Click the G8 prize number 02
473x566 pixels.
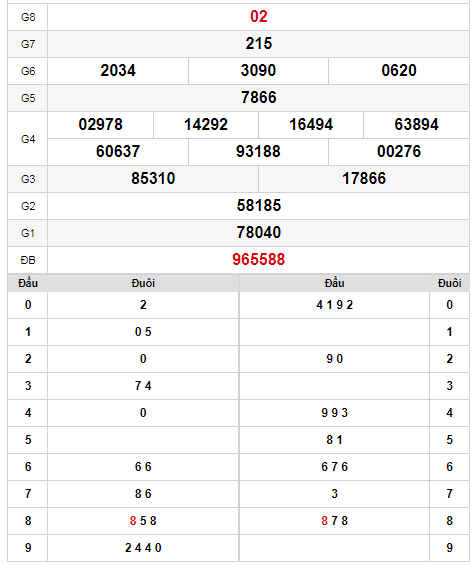259,17
